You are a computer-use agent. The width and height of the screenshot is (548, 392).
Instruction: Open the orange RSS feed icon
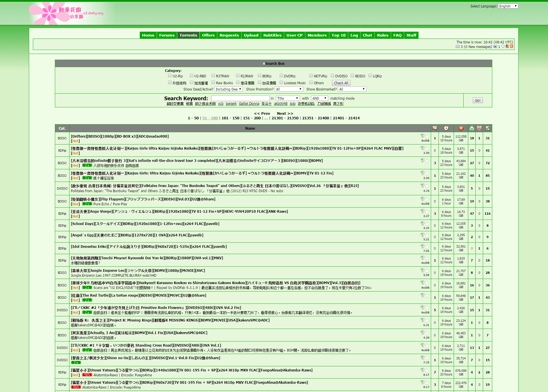pyautogui.click(x=512, y=47)
